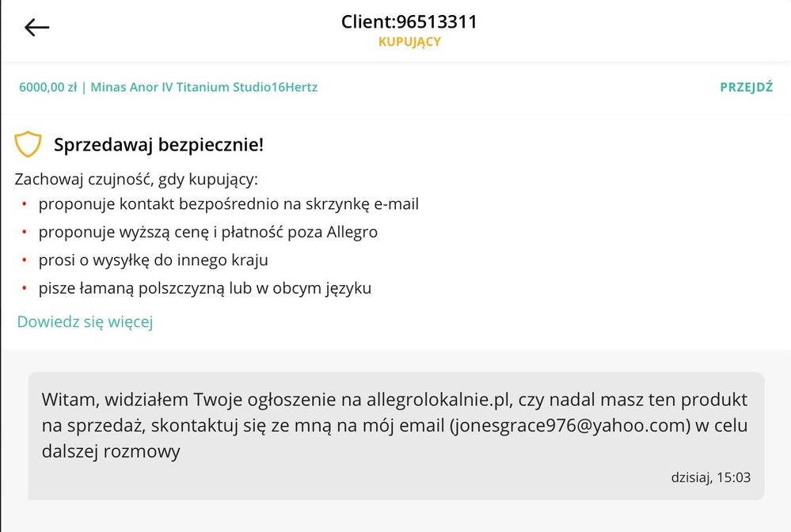
Task: Click the Zachowaj czujność intro line
Action: 136,180
